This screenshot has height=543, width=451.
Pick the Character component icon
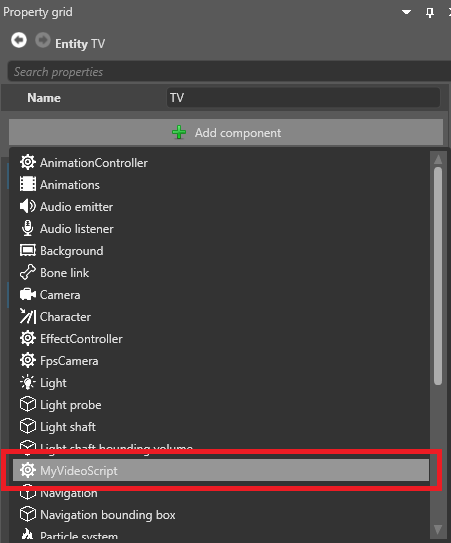pyautogui.click(x=28, y=317)
